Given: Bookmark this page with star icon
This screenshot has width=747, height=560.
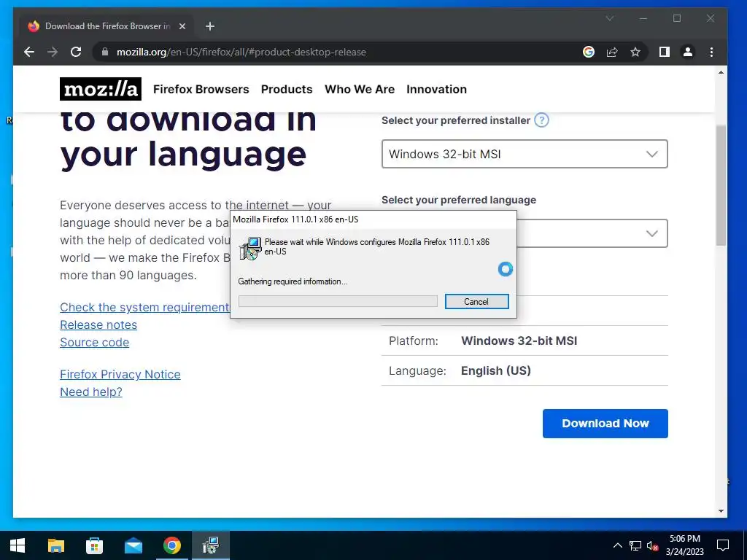Looking at the screenshot, I should tap(635, 52).
